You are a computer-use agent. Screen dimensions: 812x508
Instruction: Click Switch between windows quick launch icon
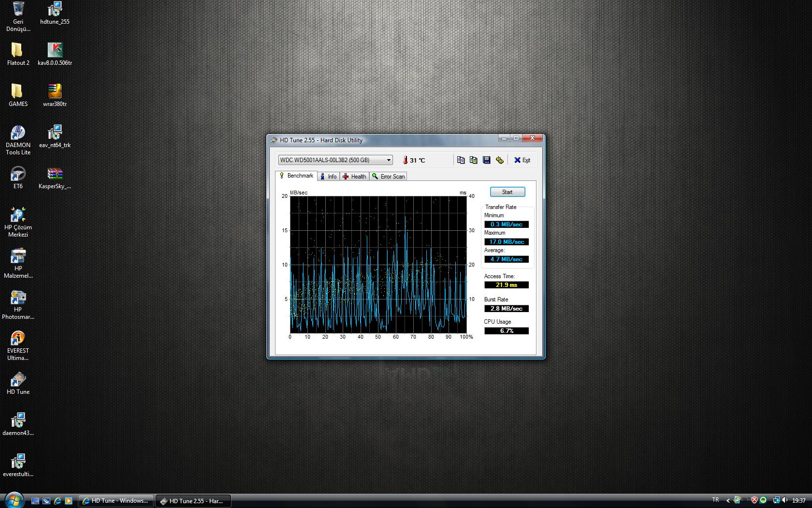[x=46, y=501]
